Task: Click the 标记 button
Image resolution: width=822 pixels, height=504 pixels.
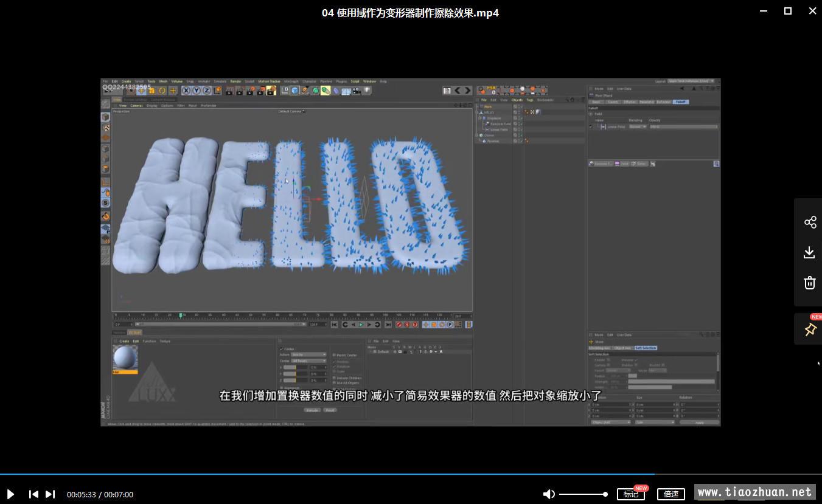Action: (631, 494)
